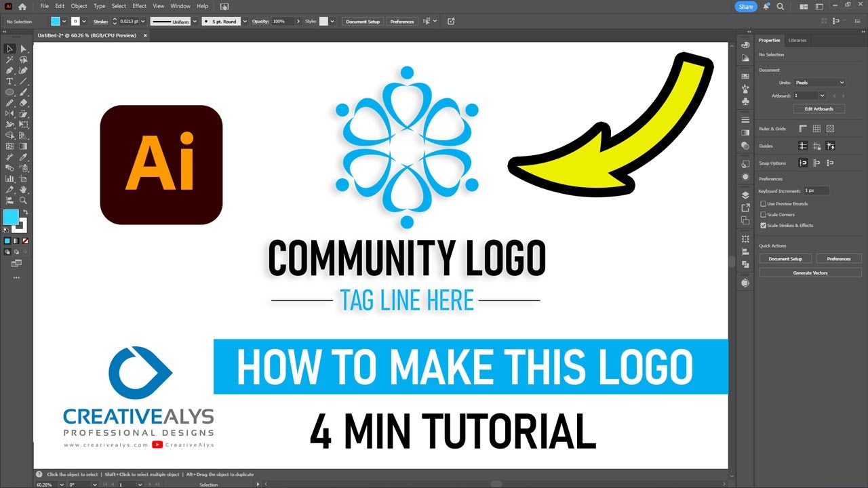This screenshot has height=488, width=868.
Task: Select the Magic Wand tool
Action: click(x=9, y=60)
